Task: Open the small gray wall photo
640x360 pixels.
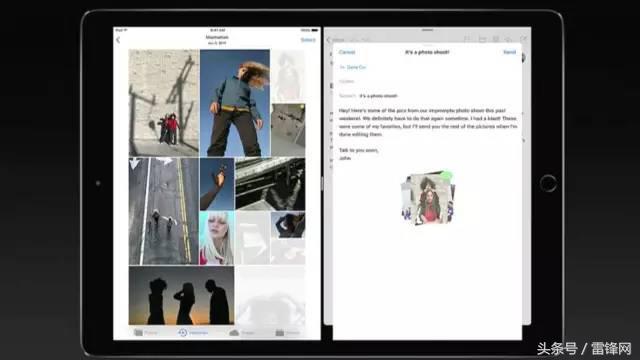Action: click(288, 130)
